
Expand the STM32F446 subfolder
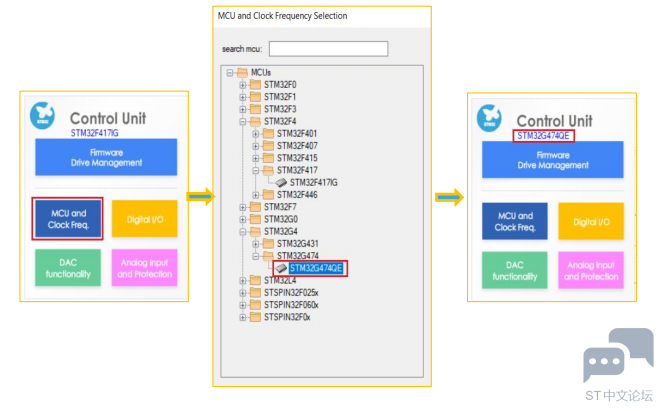click(x=256, y=195)
